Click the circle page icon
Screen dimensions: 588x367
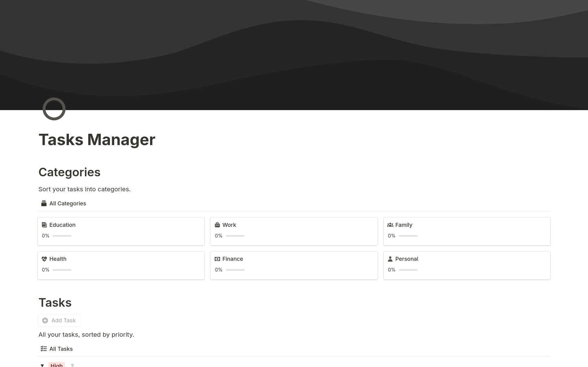(54, 109)
